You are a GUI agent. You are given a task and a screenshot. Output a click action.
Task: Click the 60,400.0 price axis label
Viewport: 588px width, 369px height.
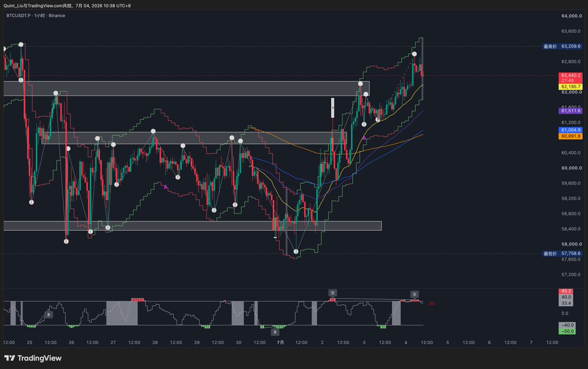[571, 153]
